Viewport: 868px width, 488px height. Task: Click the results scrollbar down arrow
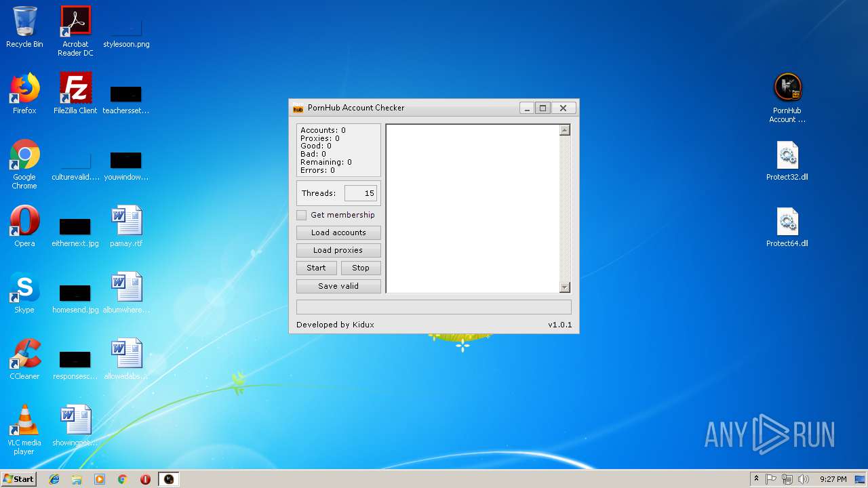coord(565,287)
